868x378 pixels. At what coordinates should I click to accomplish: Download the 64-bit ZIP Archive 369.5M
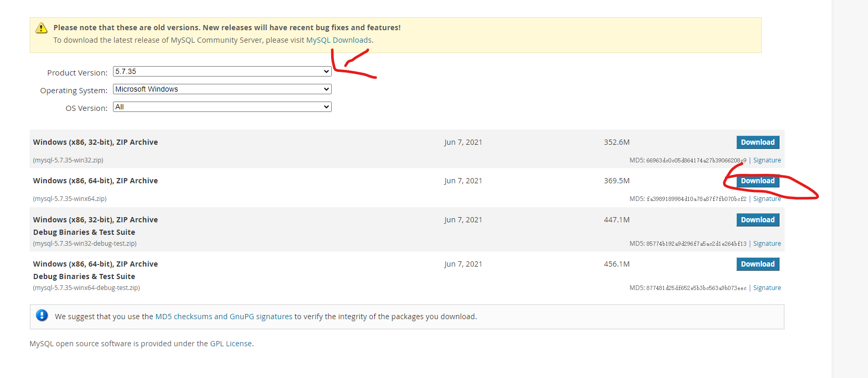(x=758, y=181)
